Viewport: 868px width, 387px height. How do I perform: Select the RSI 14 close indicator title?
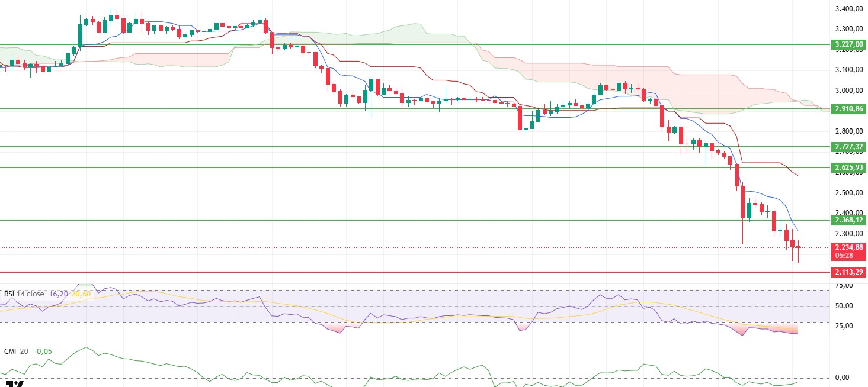[x=24, y=294]
